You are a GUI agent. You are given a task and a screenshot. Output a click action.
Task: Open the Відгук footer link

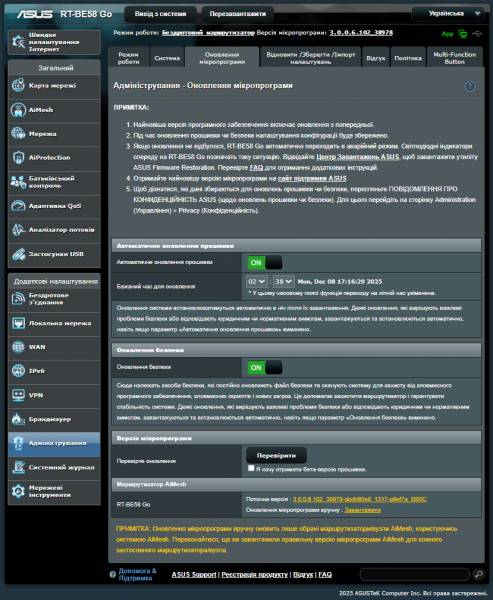point(303,574)
